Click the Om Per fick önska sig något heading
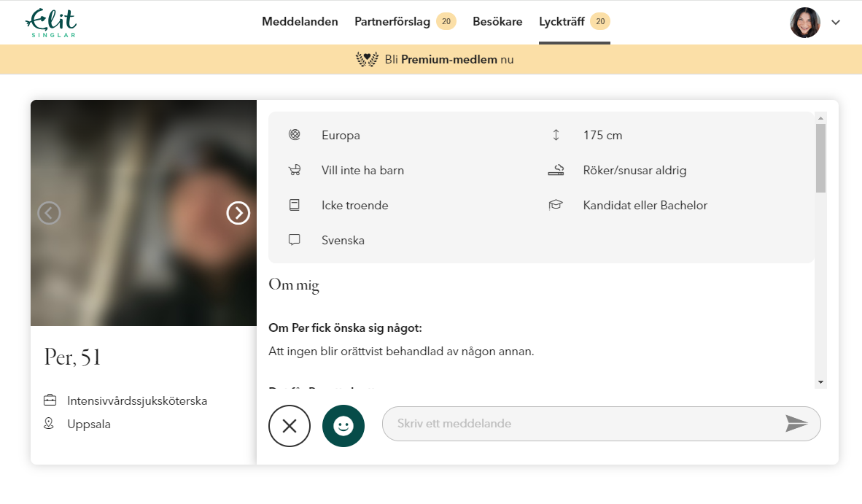 pyautogui.click(x=345, y=328)
